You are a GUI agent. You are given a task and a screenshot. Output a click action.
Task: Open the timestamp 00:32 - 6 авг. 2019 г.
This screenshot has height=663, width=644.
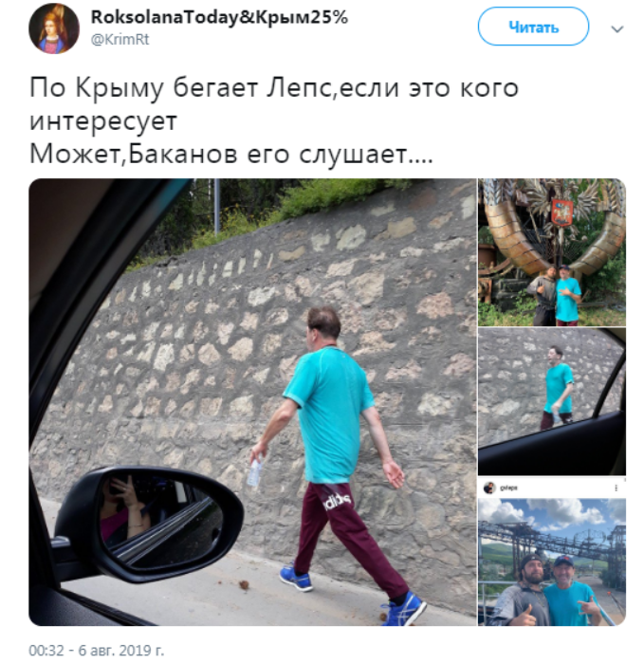[97, 650]
